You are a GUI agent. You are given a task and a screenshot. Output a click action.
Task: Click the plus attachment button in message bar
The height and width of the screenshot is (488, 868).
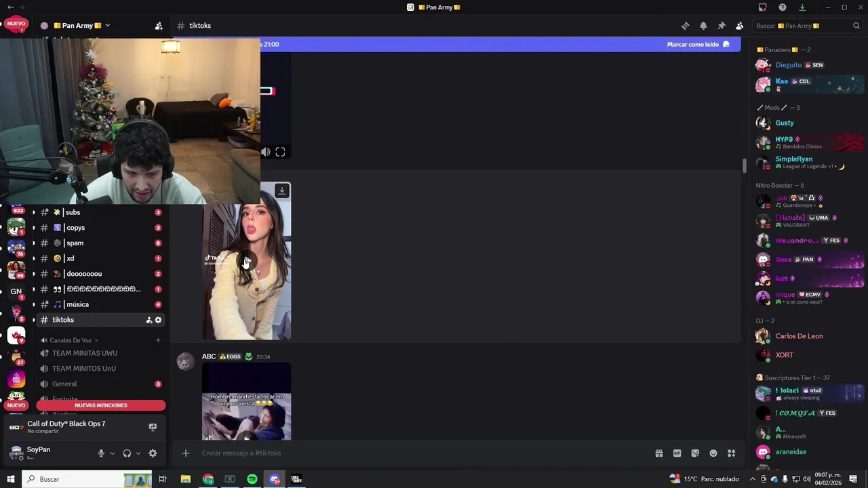pos(186,453)
